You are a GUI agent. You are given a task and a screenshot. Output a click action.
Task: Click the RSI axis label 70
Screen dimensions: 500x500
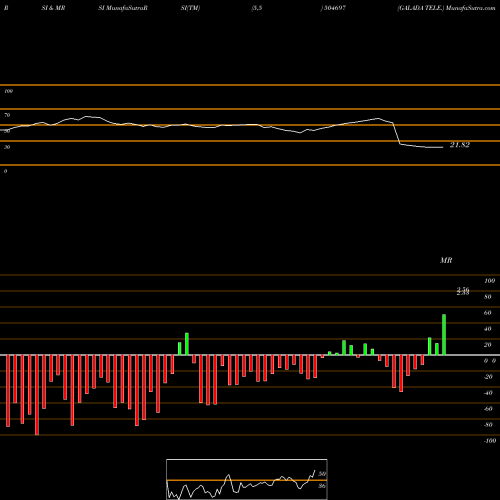[7, 115]
